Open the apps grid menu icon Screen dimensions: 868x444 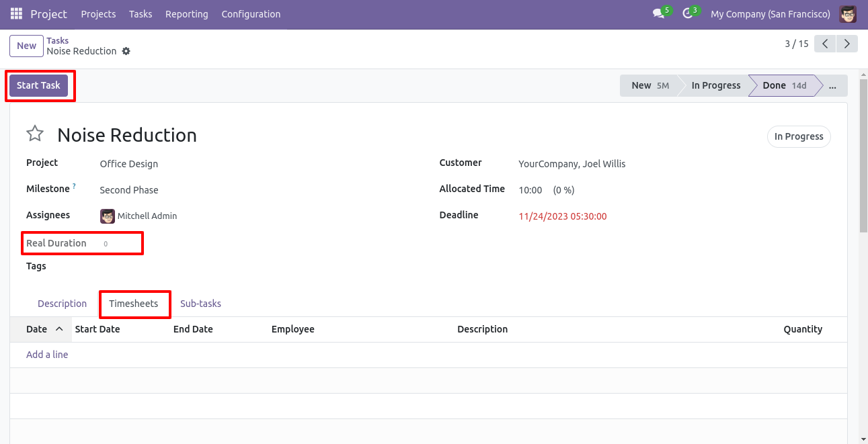[x=16, y=13]
